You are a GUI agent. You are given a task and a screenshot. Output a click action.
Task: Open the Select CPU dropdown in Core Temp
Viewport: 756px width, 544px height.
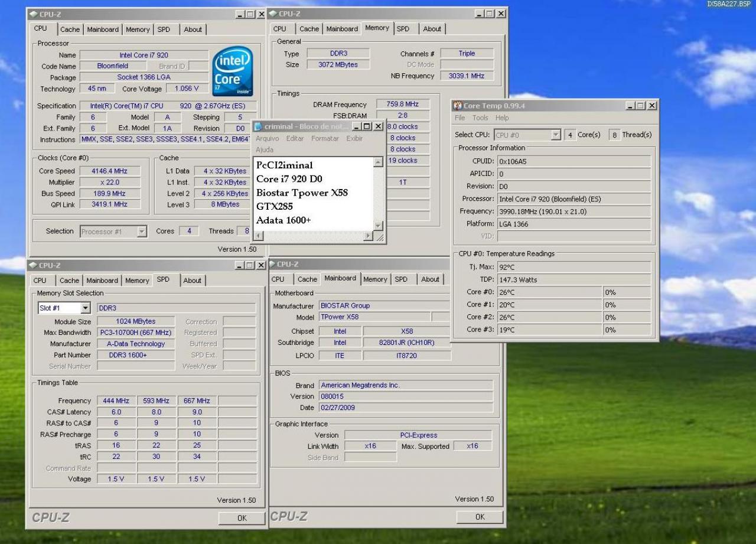pyautogui.click(x=555, y=135)
